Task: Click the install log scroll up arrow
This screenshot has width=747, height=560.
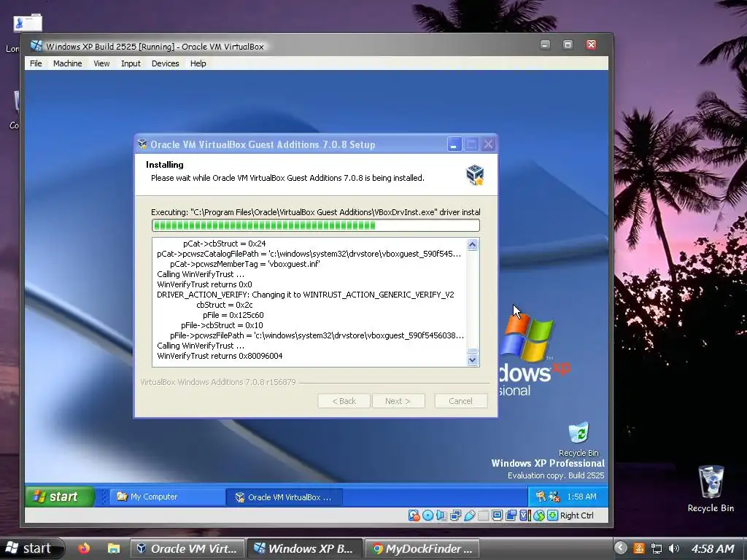Action: pyautogui.click(x=472, y=245)
